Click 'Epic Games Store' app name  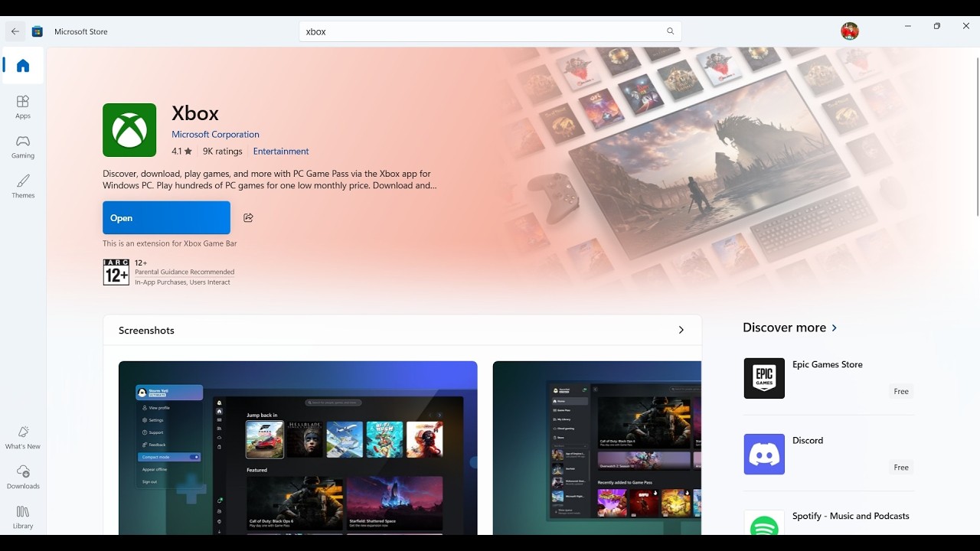(x=828, y=364)
